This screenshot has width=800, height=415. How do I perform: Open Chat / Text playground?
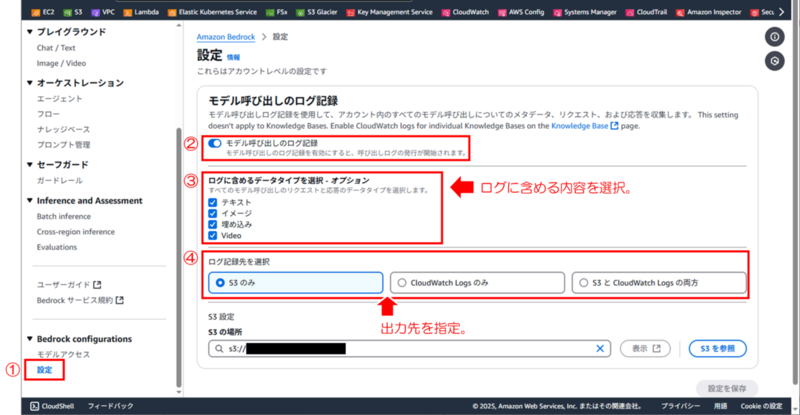(56, 48)
